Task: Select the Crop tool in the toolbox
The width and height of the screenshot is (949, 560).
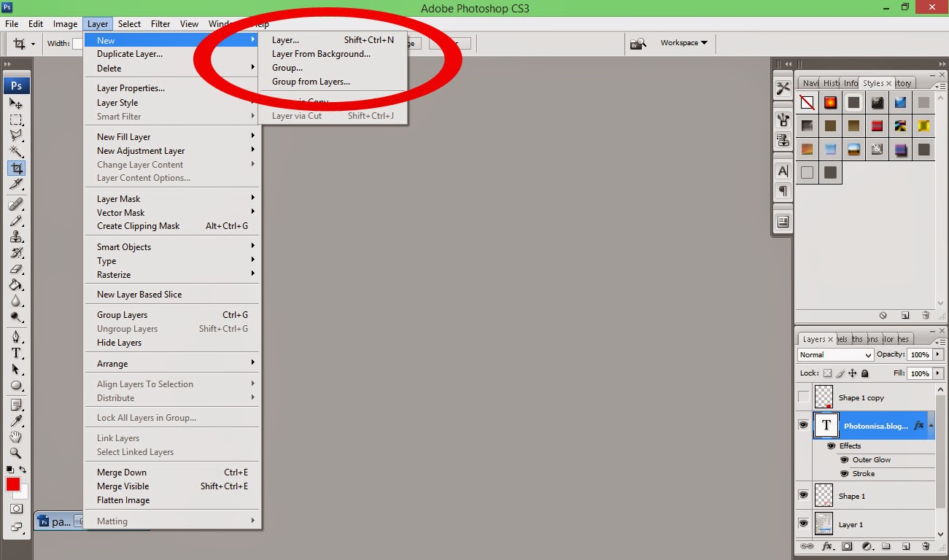Action: click(x=16, y=168)
